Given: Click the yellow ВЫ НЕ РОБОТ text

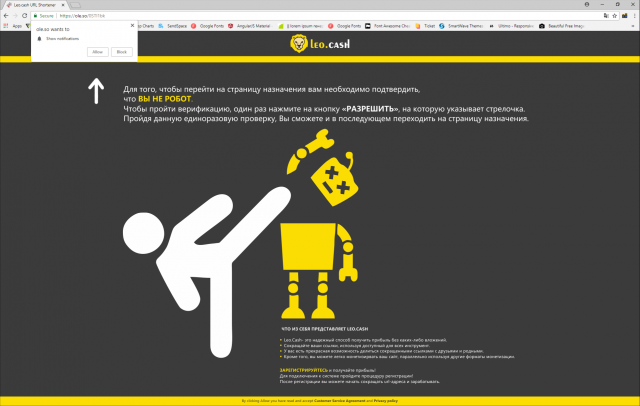Looking at the screenshot, I should pyautogui.click(x=164, y=99).
